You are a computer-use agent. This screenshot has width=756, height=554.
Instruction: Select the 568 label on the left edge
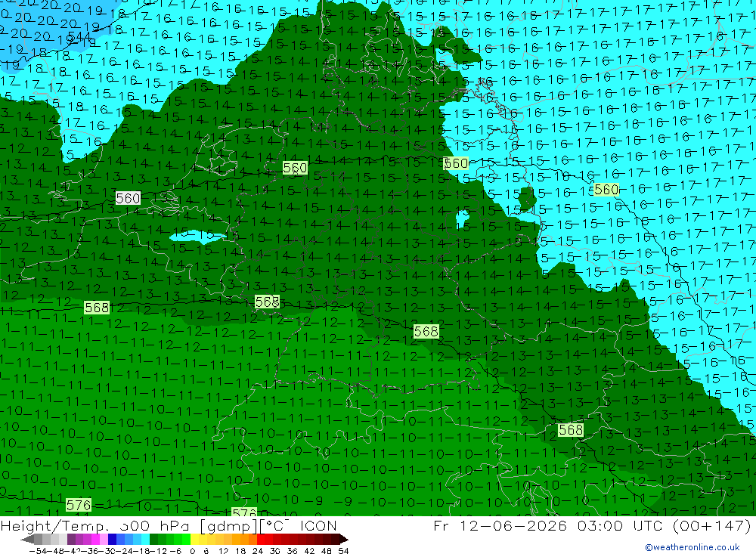pos(97,308)
